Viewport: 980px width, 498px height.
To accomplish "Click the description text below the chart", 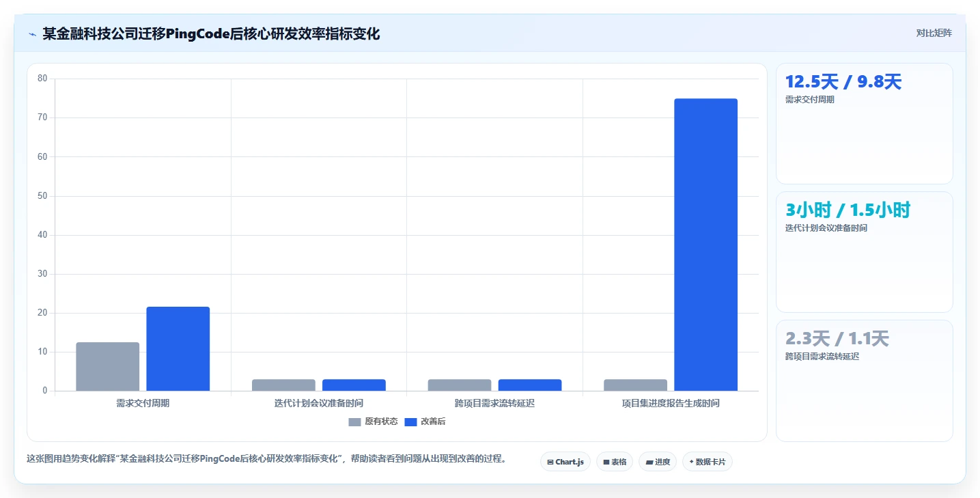I will (x=266, y=459).
